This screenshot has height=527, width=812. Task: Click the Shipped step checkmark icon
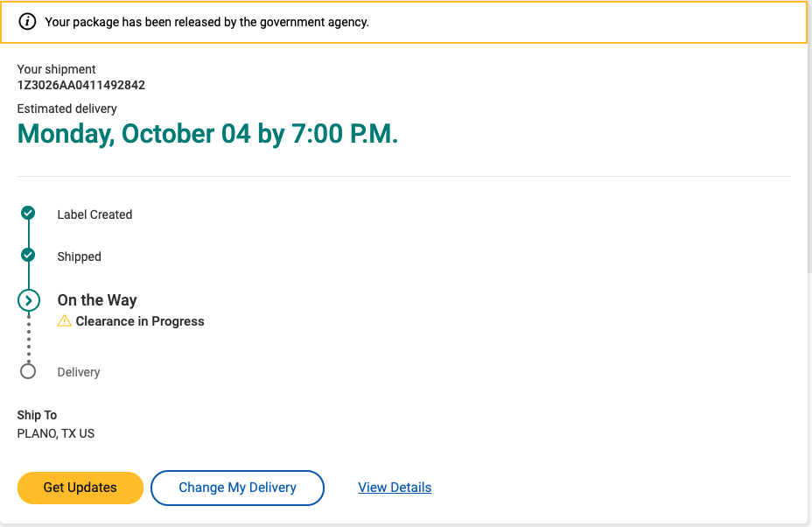coord(28,255)
